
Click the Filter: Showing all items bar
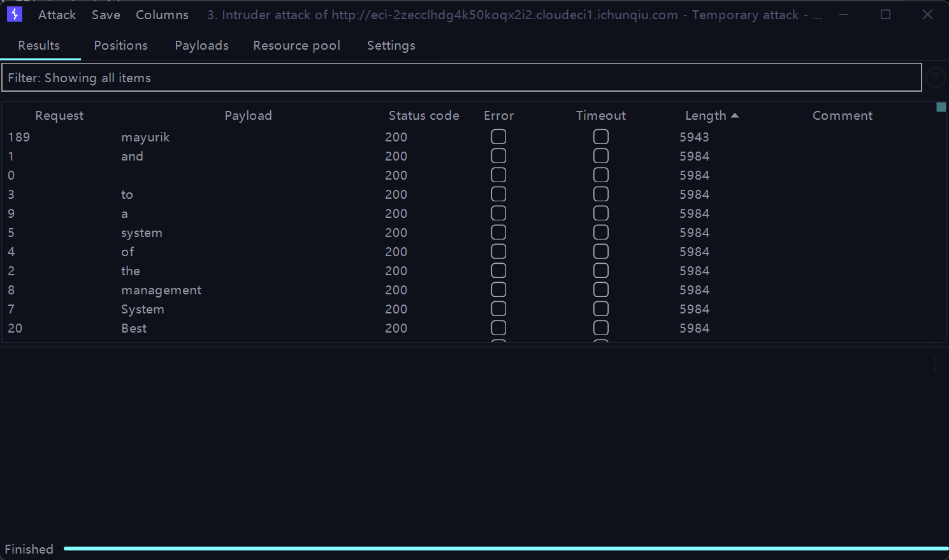(x=461, y=78)
